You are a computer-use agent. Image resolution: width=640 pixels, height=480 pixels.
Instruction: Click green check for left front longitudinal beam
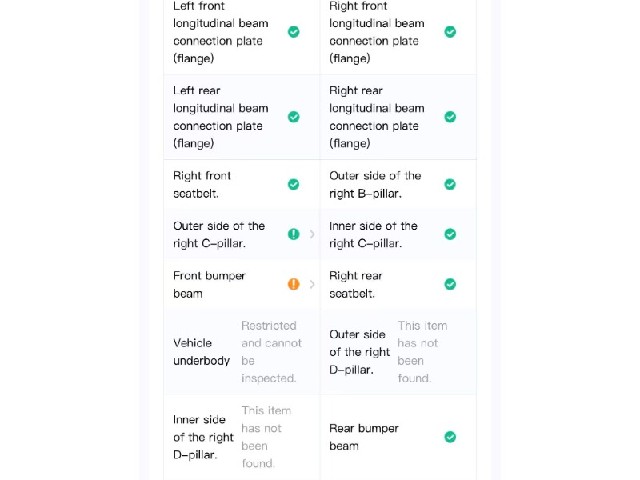pyautogui.click(x=293, y=32)
